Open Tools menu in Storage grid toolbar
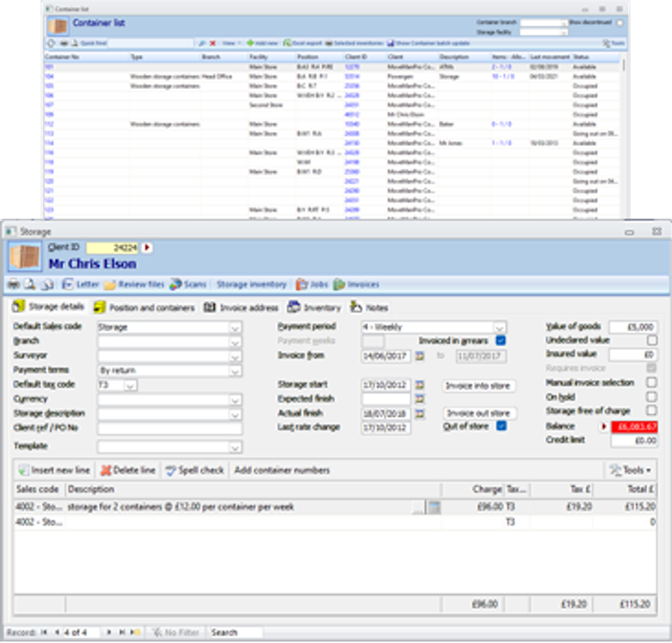The height and width of the screenshot is (643, 672). pyautogui.click(x=630, y=470)
